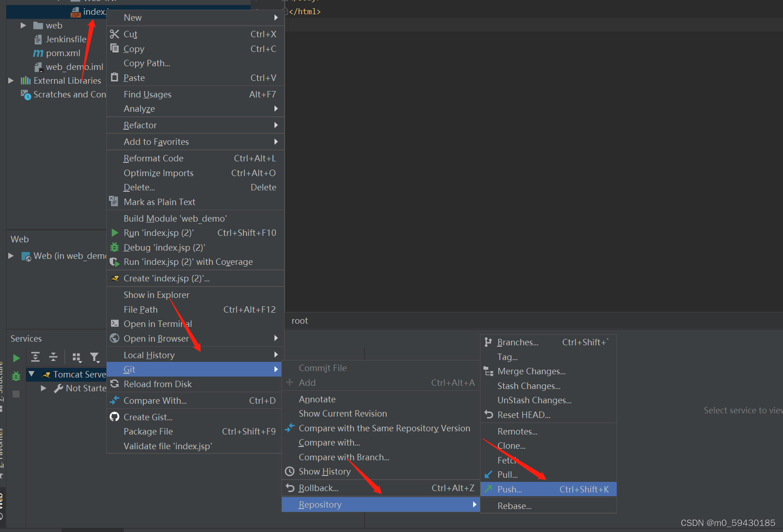Click the Paste clipboard icon
Image resolution: width=783 pixels, height=532 pixels.
[114, 77]
